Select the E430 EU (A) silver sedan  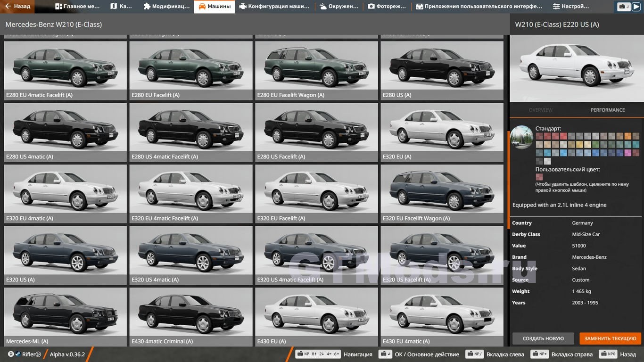coord(316,317)
